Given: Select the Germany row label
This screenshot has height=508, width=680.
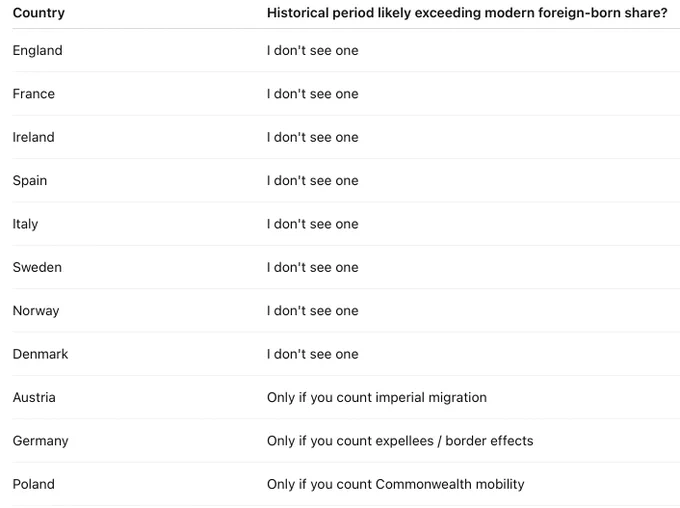Looking at the screenshot, I should click(40, 441).
